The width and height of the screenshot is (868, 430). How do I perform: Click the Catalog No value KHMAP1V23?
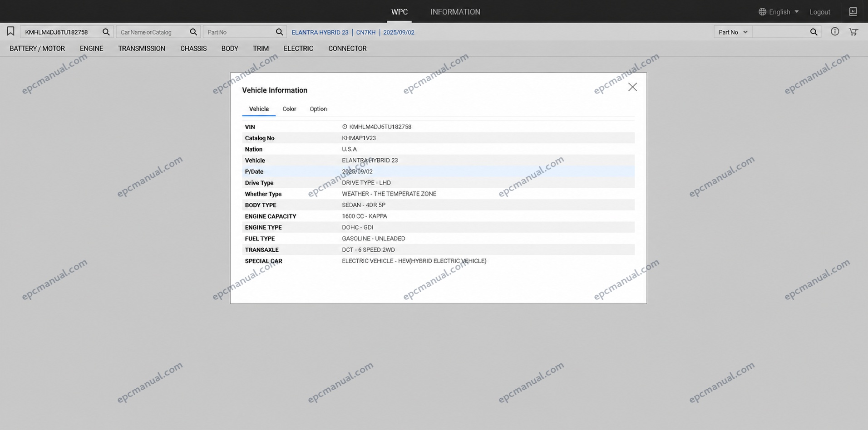[x=359, y=138]
